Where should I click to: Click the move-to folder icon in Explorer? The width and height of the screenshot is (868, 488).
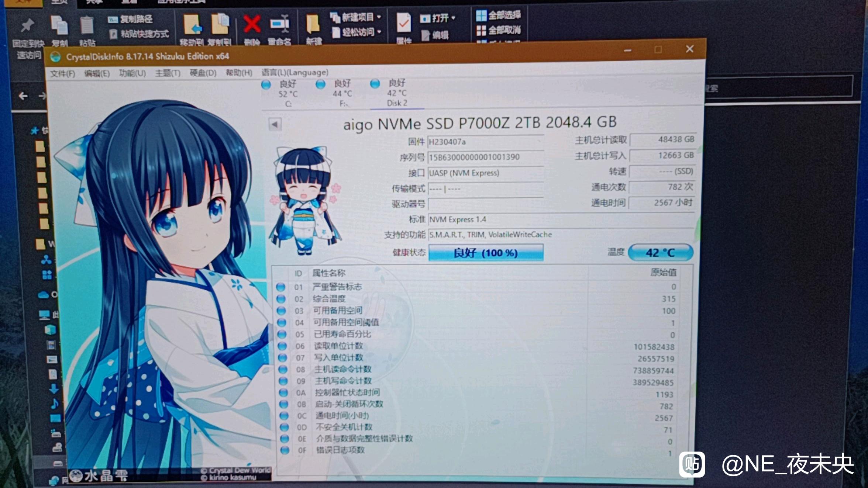click(193, 25)
